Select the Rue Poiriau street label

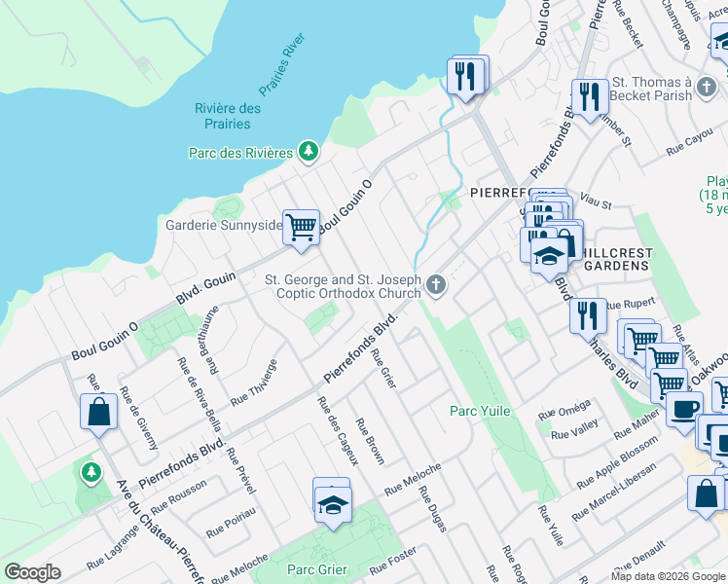coord(231,523)
